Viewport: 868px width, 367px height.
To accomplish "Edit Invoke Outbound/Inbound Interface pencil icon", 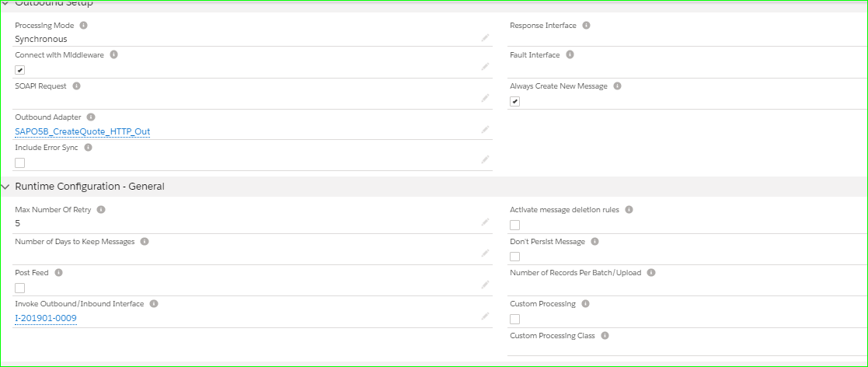I will [x=485, y=316].
